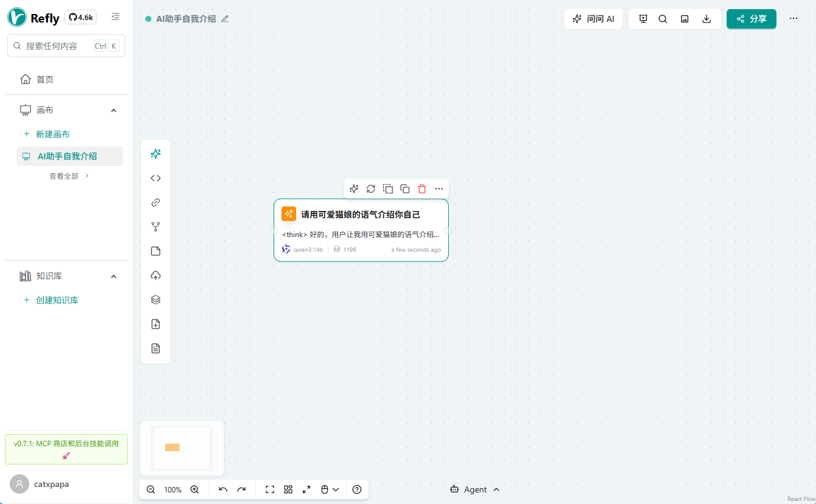Create a canvas with 新建画布
The width and height of the screenshot is (816, 504).
tap(47, 134)
